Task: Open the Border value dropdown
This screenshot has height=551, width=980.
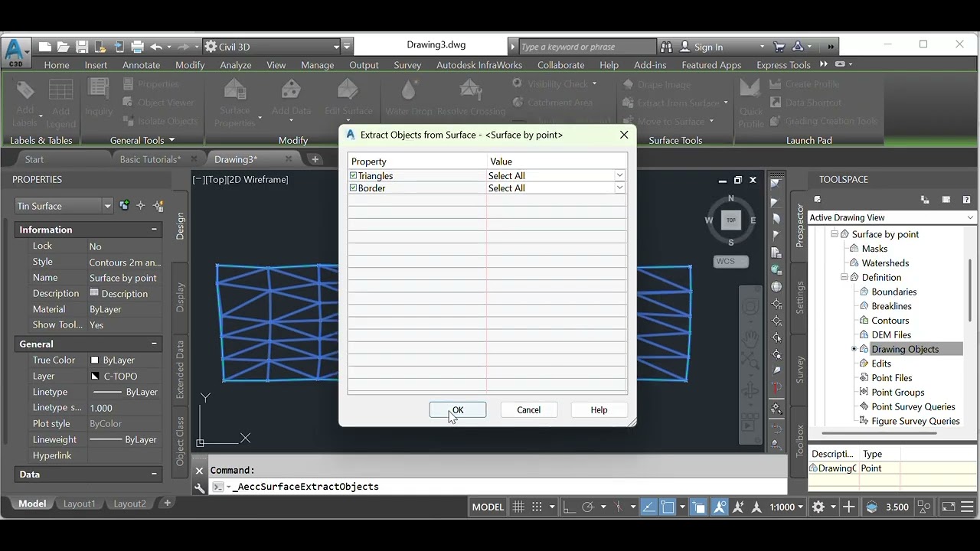Action: pos(619,187)
